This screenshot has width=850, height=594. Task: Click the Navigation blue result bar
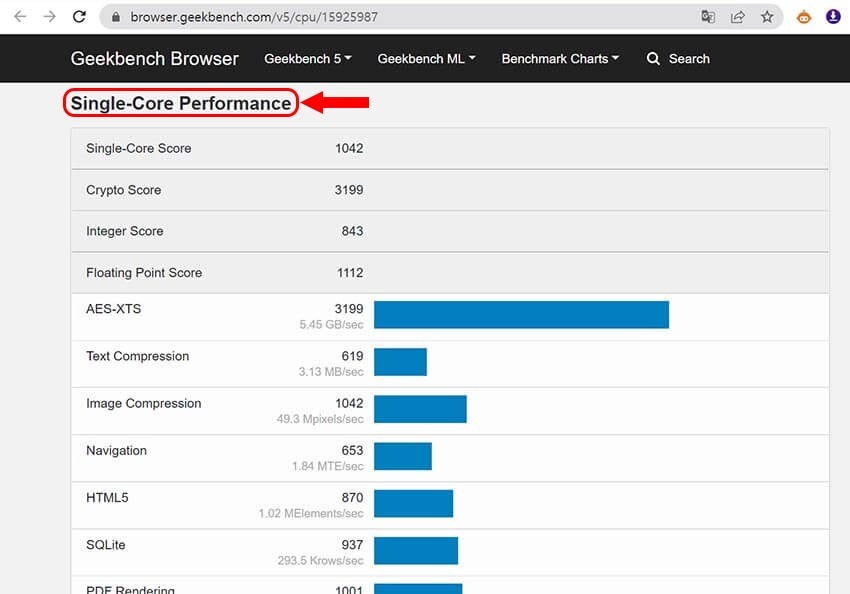point(403,456)
